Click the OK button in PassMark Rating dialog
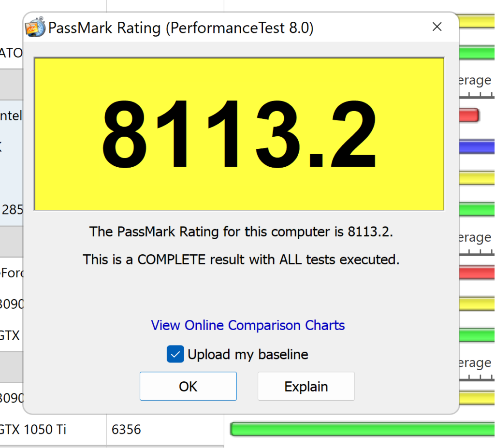495x448 pixels. [188, 386]
